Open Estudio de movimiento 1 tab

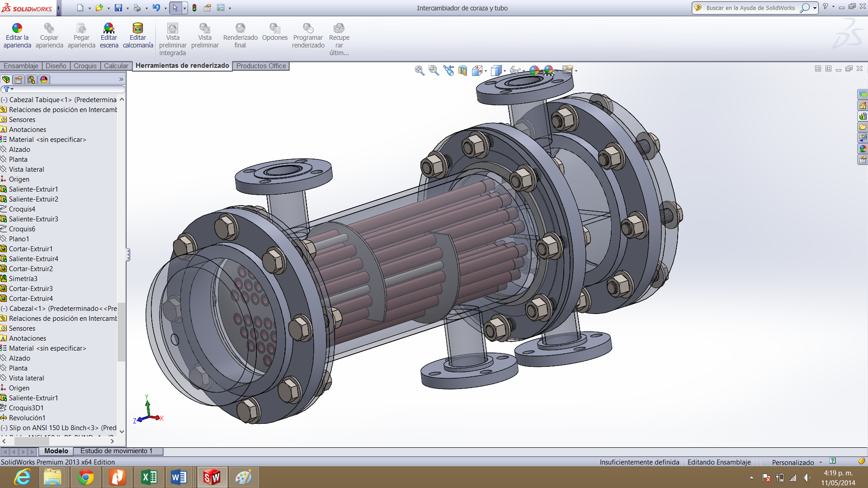coord(116,451)
